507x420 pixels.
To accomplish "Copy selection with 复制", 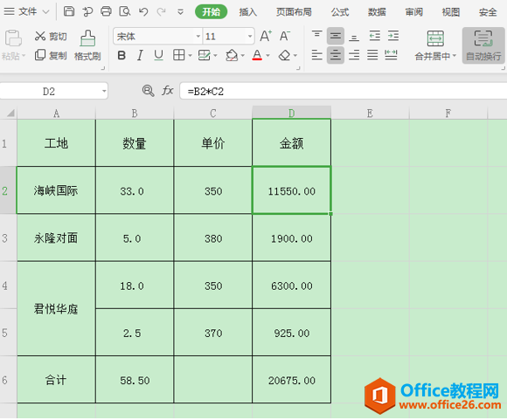I will click(x=51, y=55).
